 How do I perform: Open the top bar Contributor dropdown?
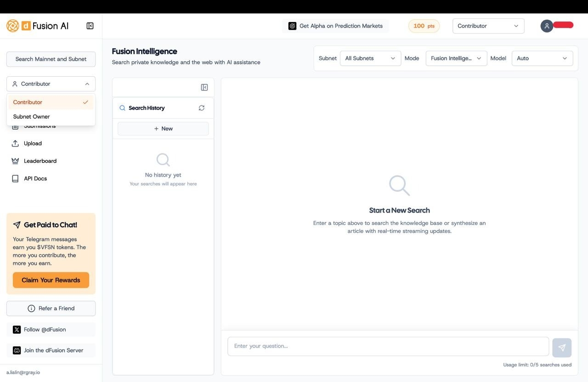[x=488, y=26]
